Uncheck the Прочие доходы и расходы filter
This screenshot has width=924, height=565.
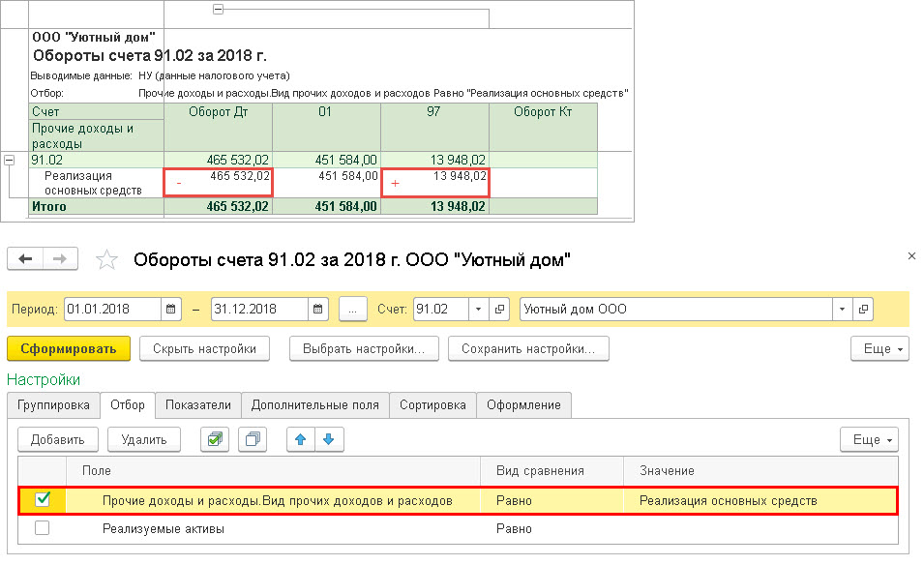[x=43, y=499]
